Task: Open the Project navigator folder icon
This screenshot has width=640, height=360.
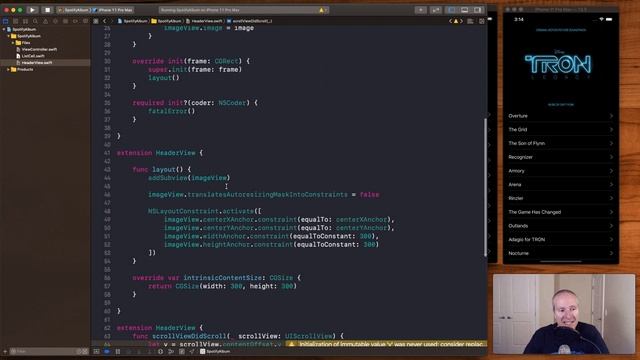Action: pos(6,21)
